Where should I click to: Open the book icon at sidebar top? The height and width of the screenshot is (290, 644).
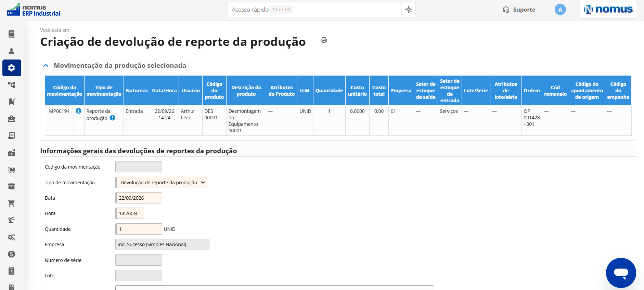click(12, 34)
